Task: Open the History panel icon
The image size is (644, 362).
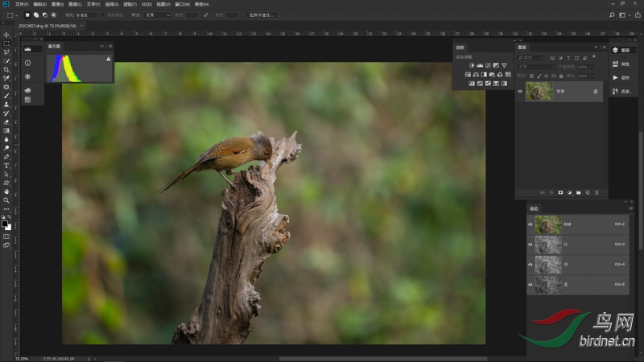Action: [621, 91]
